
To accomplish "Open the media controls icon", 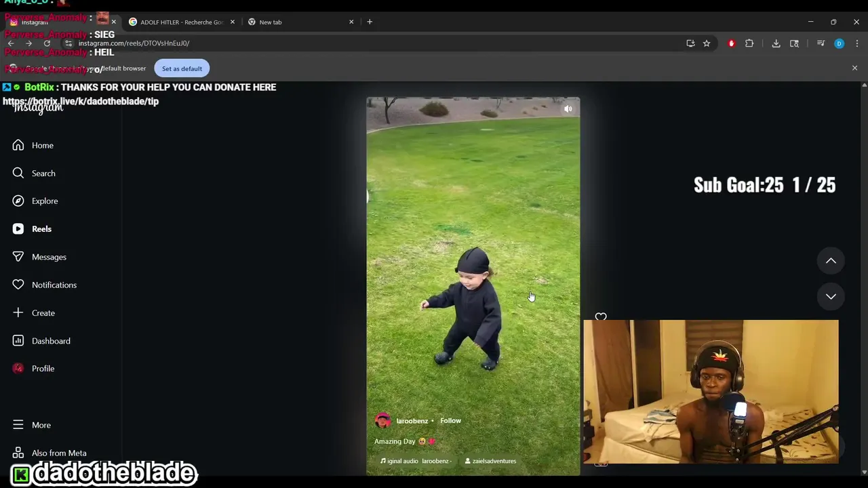I will click(x=821, y=43).
